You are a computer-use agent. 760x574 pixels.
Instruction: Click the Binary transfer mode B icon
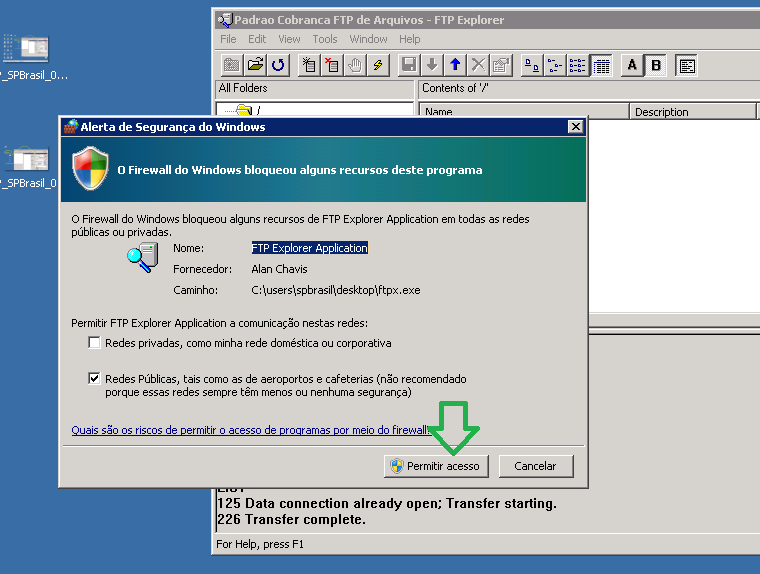pyautogui.click(x=656, y=65)
